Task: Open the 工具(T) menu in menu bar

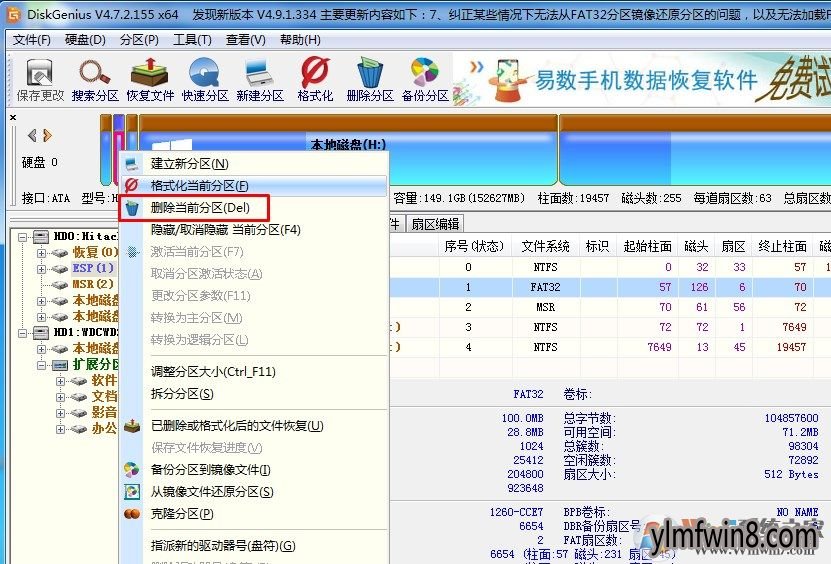Action: tap(191, 39)
